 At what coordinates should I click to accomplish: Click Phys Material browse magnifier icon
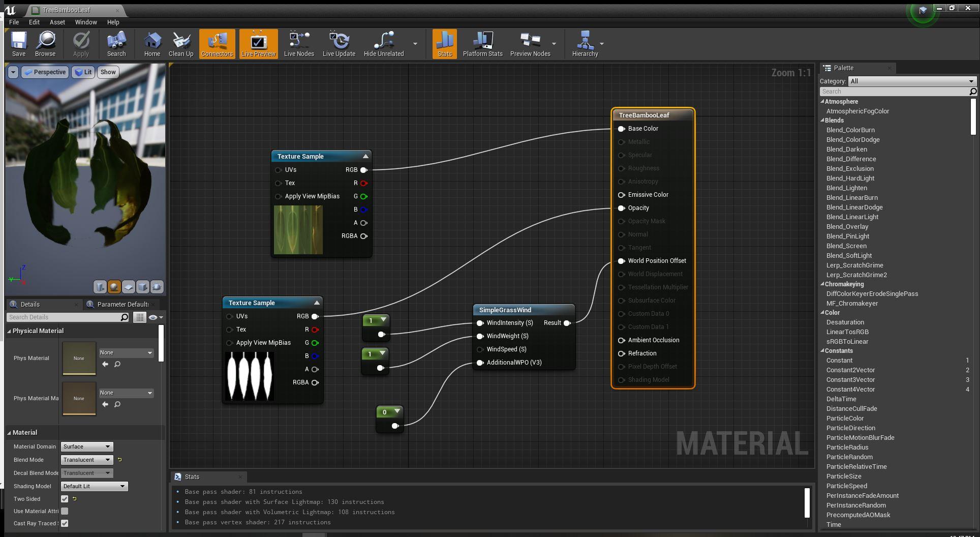tap(117, 364)
